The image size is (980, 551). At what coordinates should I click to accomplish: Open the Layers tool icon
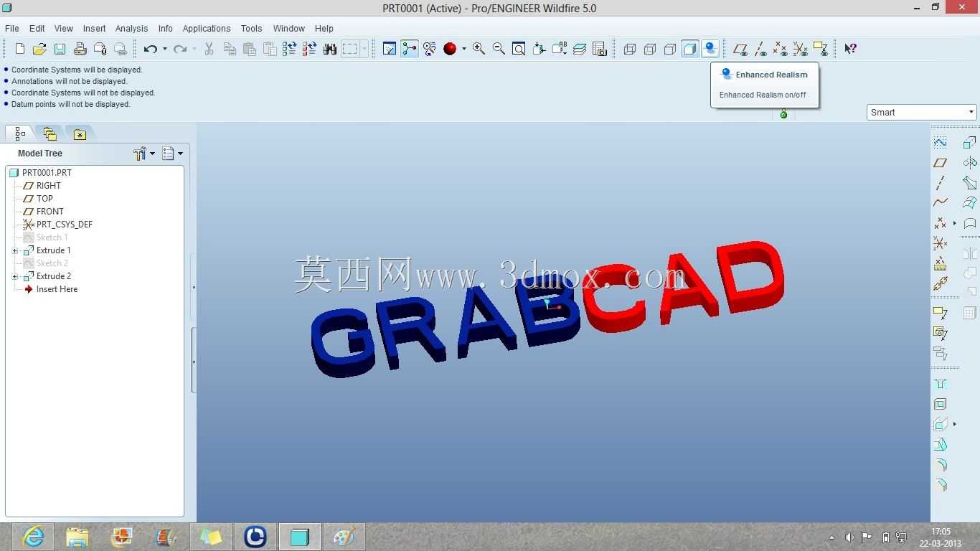click(580, 49)
